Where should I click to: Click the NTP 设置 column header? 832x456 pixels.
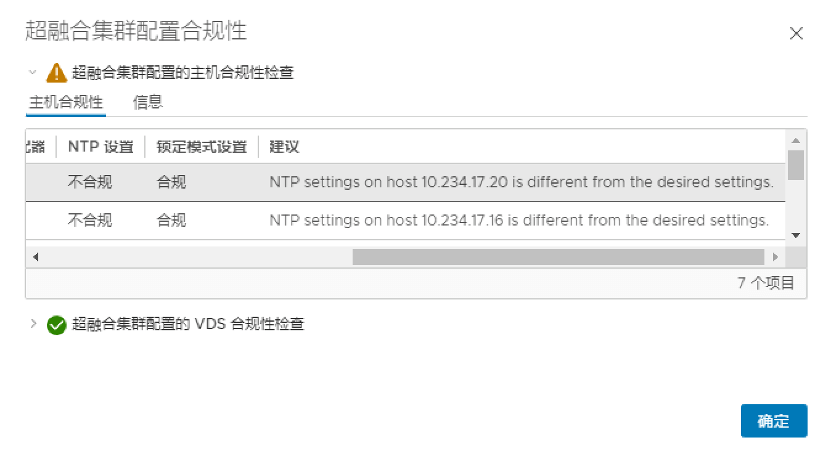click(x=100, y=147)
